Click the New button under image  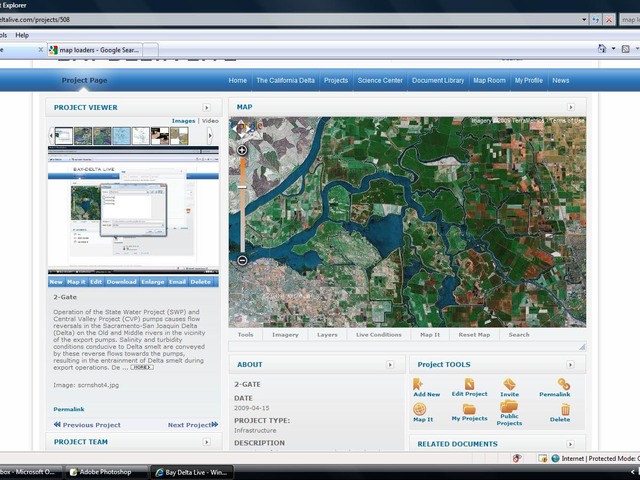pyautogui.click(x=56, y=282)
